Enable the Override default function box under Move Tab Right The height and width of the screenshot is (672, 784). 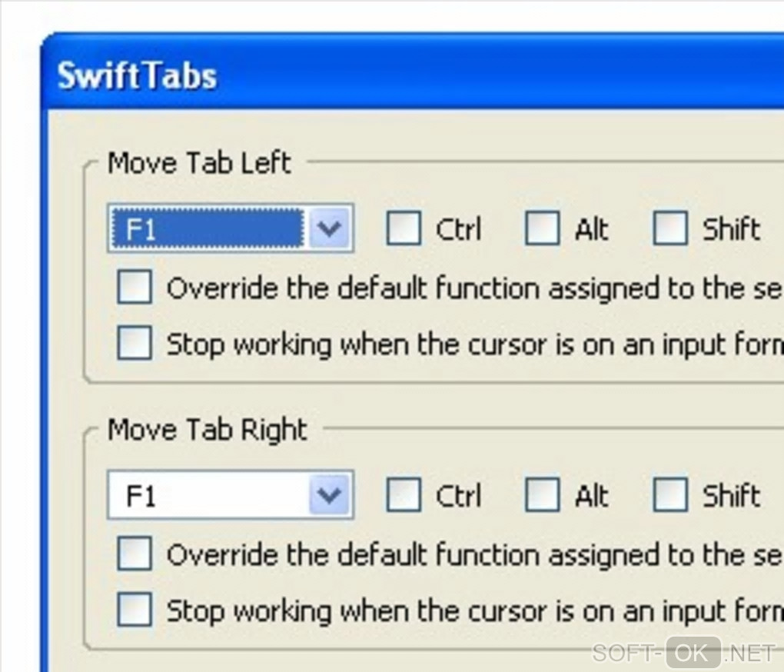(135, 554)
